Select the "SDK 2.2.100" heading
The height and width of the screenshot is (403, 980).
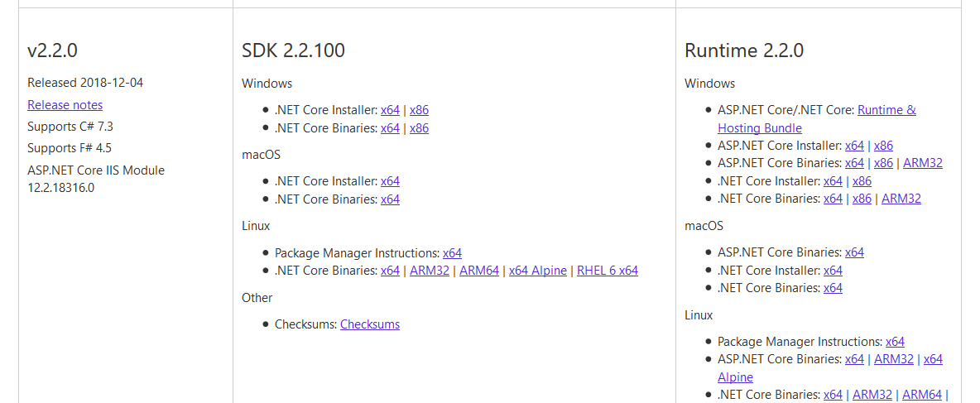click(x=293, y=50)
